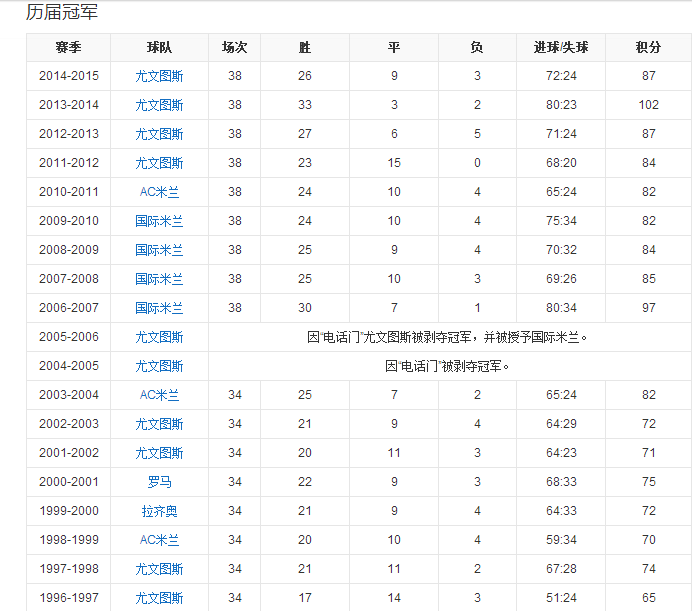
Task: Click the 68:20 goals cell
Action: tap(561, 163)
